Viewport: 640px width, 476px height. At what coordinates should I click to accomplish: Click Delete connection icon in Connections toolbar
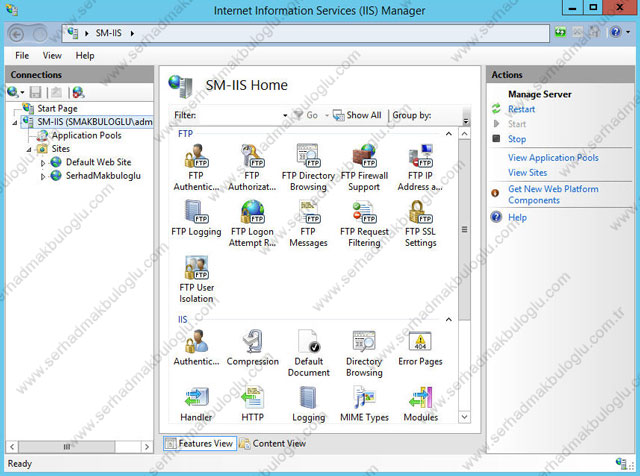click(78, 93)
